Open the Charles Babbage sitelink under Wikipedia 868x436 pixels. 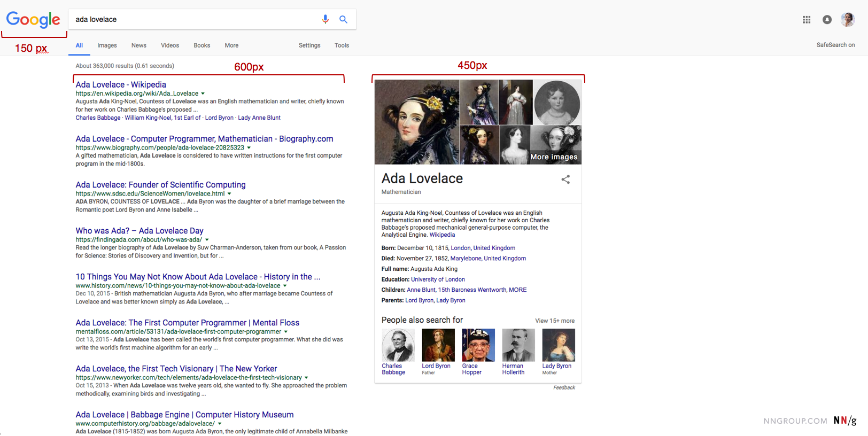click(98, 118)
